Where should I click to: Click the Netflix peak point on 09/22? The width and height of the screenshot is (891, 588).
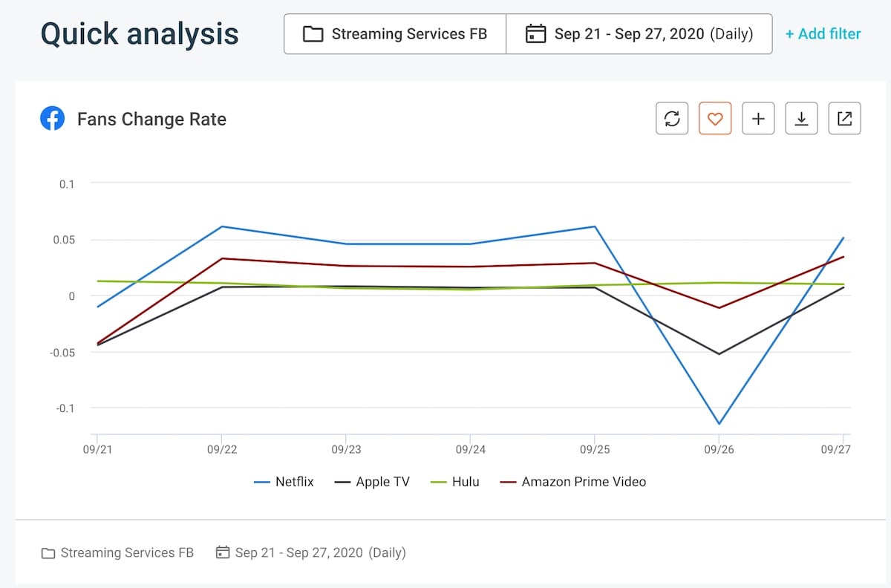[221, 226]
